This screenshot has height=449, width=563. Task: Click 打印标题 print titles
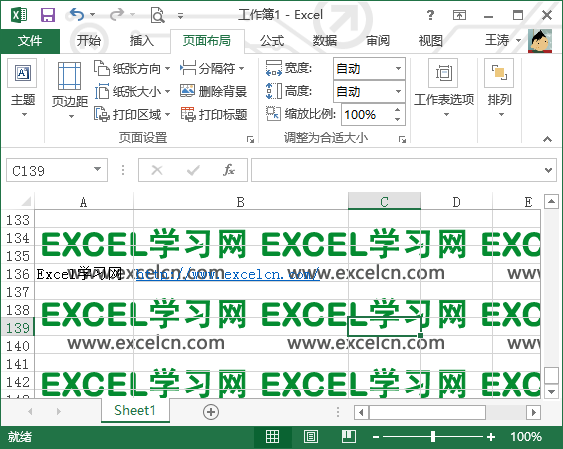[213, 114]
